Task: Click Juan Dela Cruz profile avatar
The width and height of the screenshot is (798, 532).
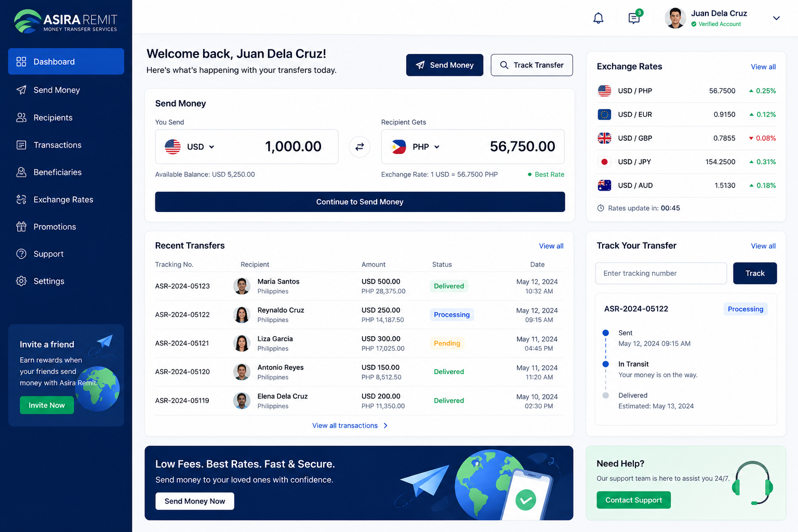Action: [x=675, y=18]
